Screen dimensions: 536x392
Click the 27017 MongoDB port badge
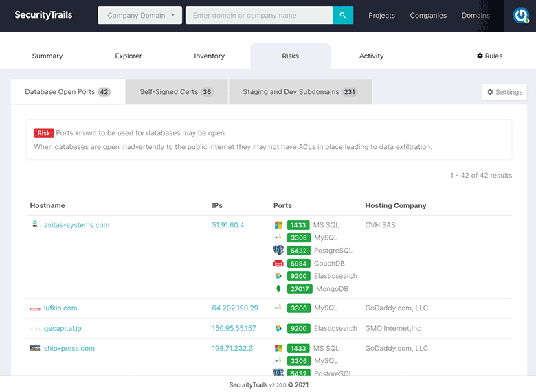click(300, 289)
